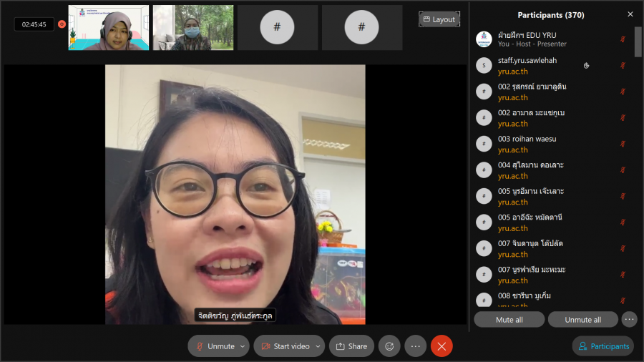Screen dimensions: 644x362
Task: Open more options in the meeting controls
Action: (x=415, y=346)
